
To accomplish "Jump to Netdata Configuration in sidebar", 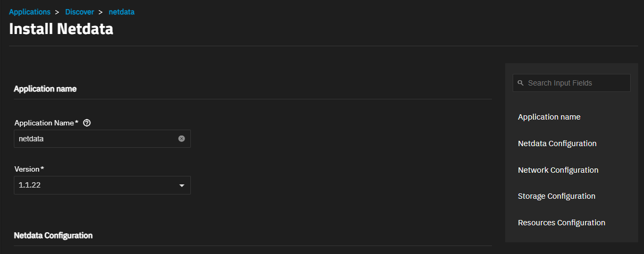I will (x=557, y=143).
